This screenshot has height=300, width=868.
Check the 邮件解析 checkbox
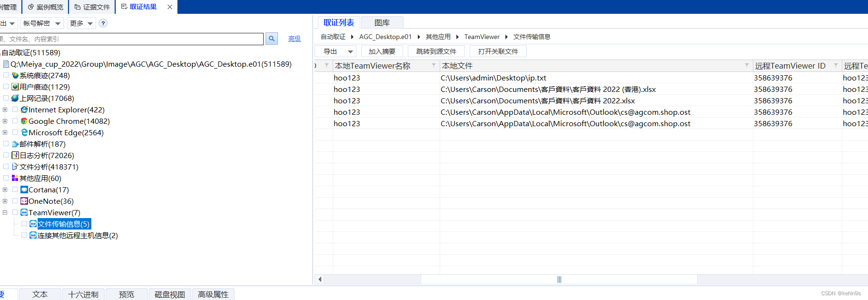pyautogui.click(x=6, y=144)
